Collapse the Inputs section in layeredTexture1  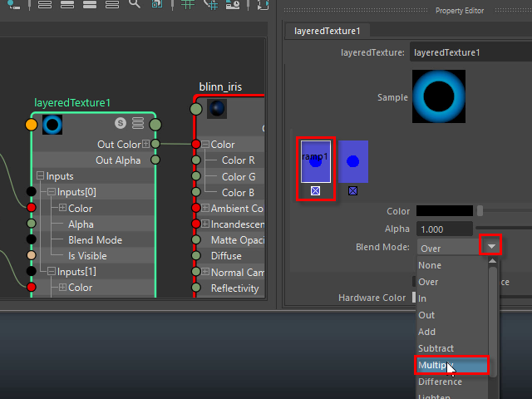pyautogui.click(x=40, y=176)
